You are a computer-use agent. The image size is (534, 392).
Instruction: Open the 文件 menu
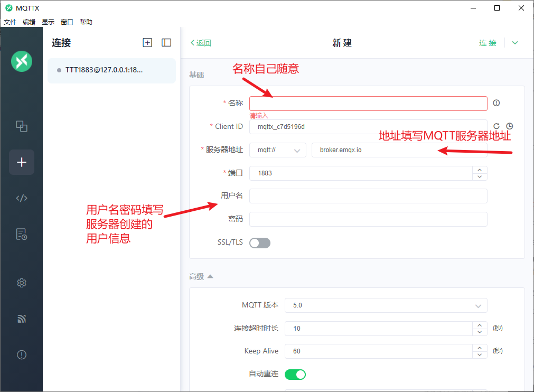(10, 22)
